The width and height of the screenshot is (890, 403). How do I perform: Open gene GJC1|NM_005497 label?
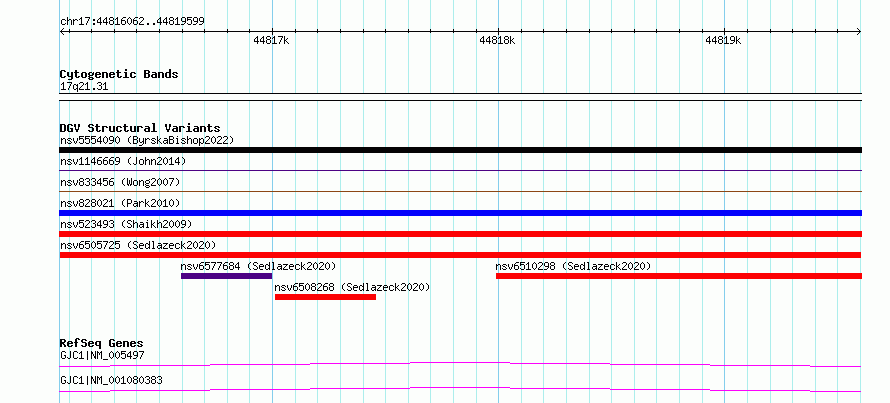102,356
